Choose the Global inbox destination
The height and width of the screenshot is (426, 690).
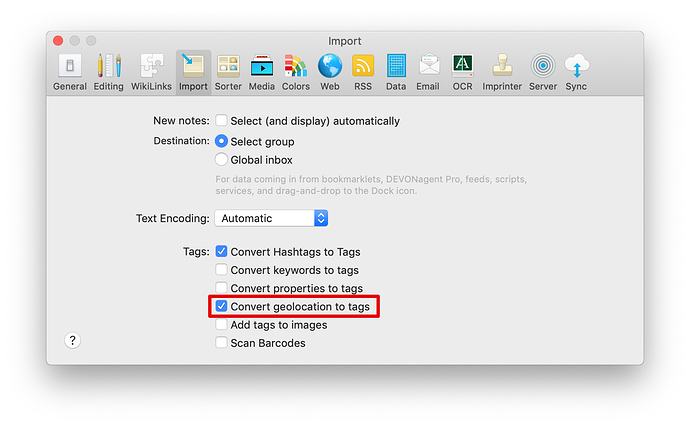(x=221, y=159)
